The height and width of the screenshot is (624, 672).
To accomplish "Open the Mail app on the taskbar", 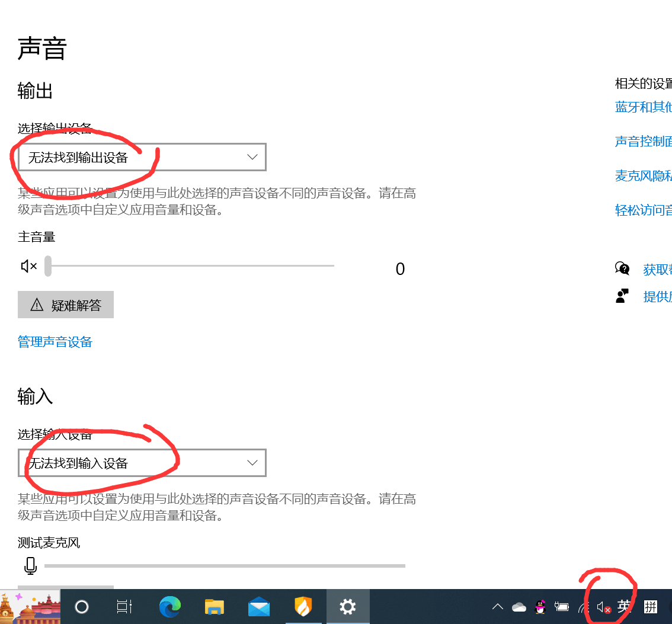I will (x=259, y=607).
